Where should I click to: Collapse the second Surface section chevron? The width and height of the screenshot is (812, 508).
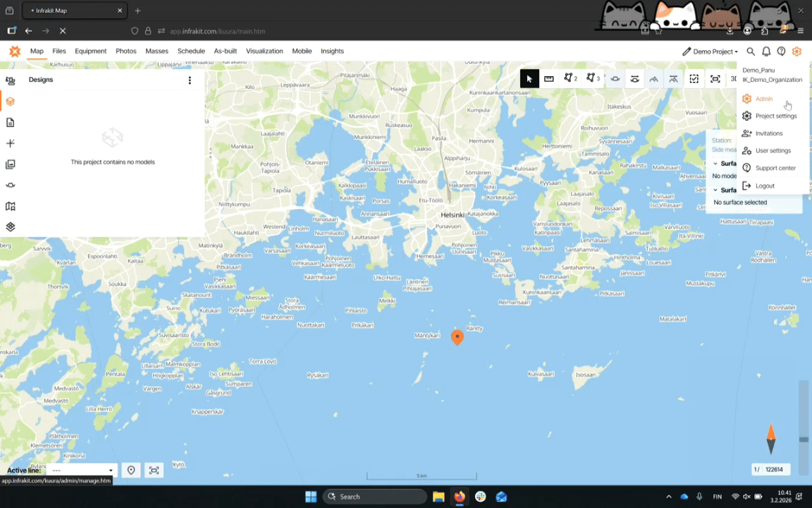tap(715, 190)
